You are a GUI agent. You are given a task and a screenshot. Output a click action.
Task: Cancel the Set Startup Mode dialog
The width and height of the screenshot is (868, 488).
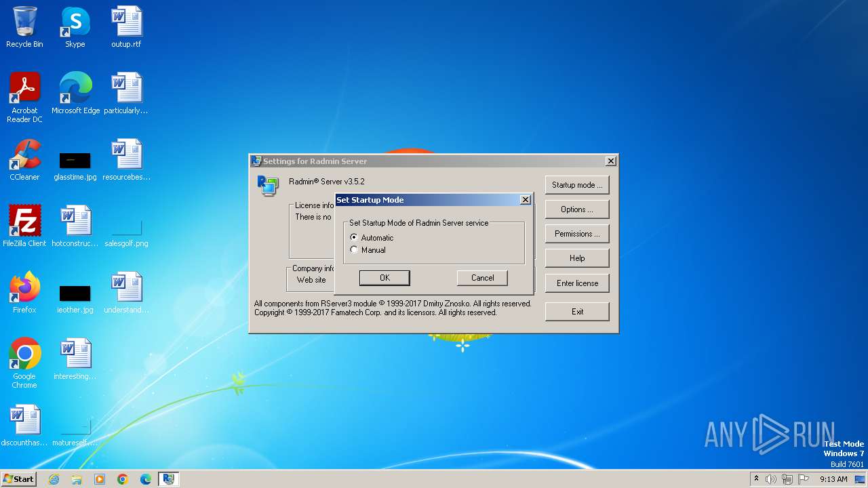click(x=482, y=278)
